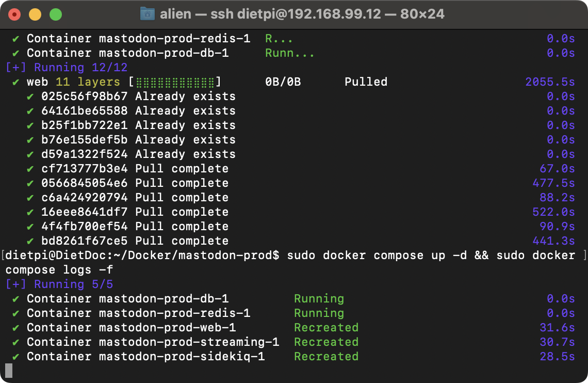588x383 pixels.
Task: Click the checkmark next to mastodon-prod-sidekiq-1
Action: pyautogui.click(x=16, y=356)
